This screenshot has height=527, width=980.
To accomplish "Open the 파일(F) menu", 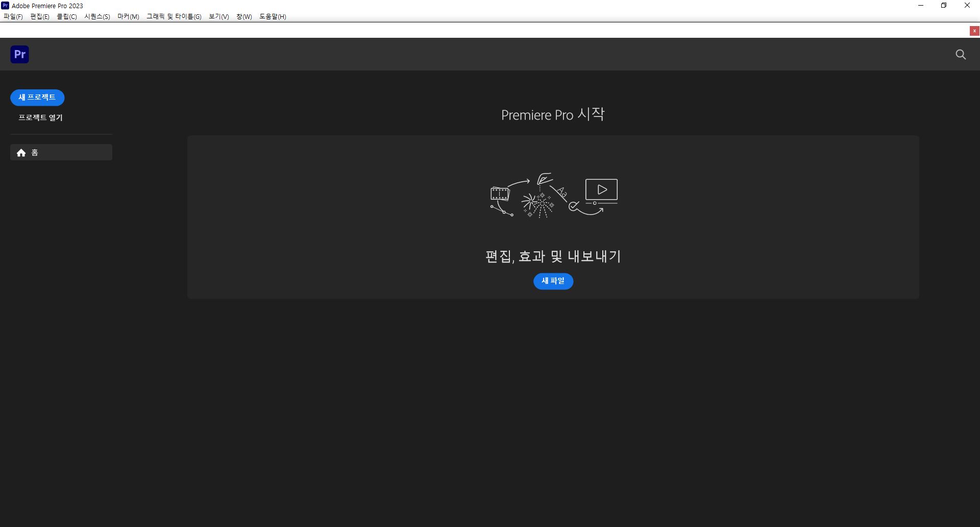I will pos(13,16).
